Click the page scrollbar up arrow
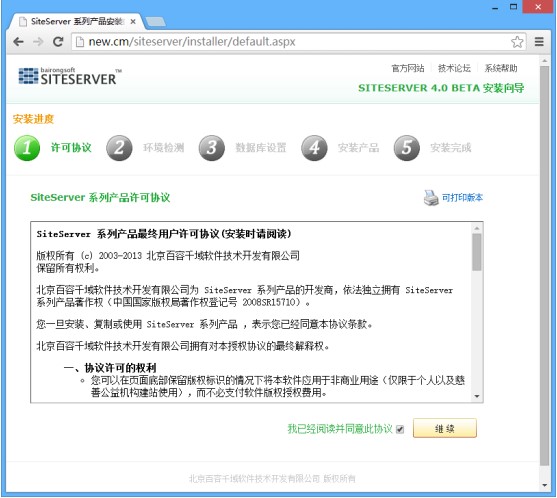 tap(545, 61)
